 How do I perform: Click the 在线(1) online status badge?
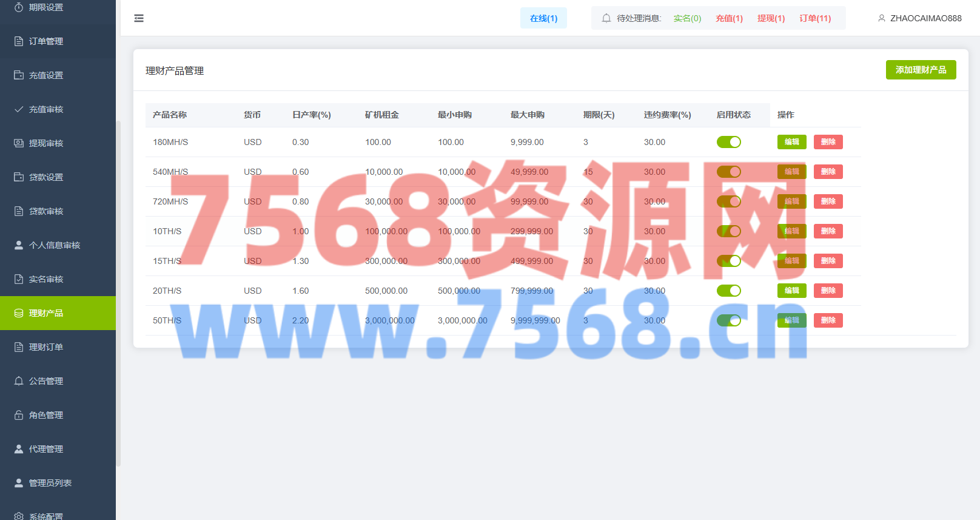(x=543, y=18)
